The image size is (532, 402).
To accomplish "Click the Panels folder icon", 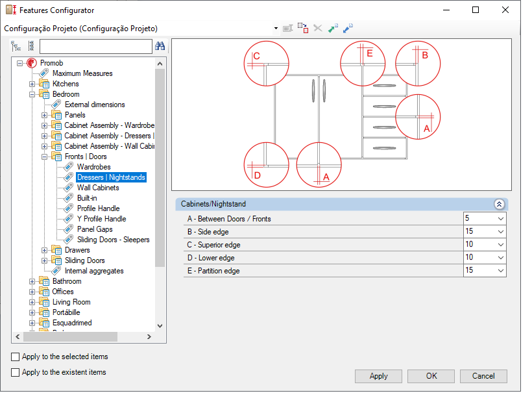I will (x=56, y=115).
